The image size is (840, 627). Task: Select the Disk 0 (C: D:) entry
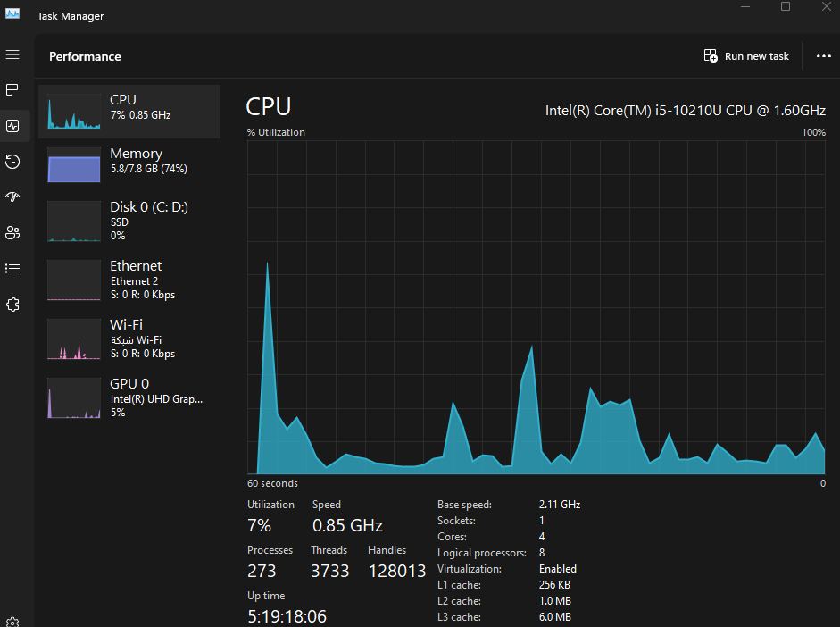tap(129, 221)
